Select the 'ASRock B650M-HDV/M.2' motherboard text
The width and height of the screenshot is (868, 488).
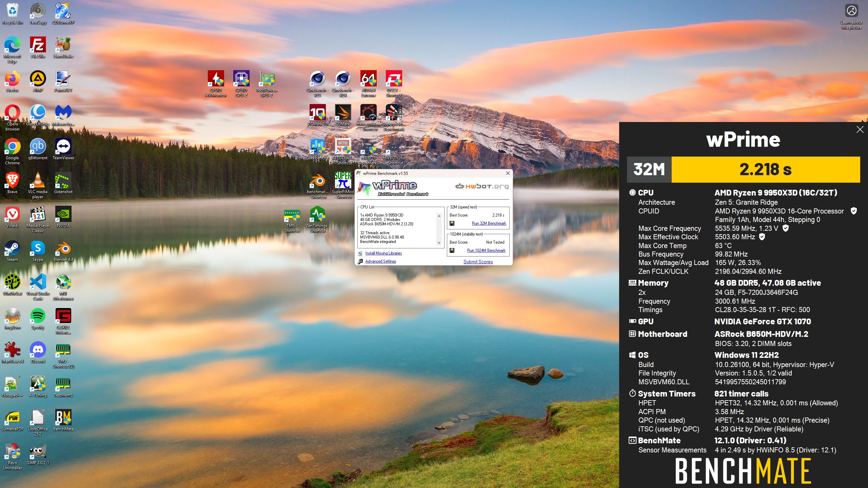(x=761, y=334)
